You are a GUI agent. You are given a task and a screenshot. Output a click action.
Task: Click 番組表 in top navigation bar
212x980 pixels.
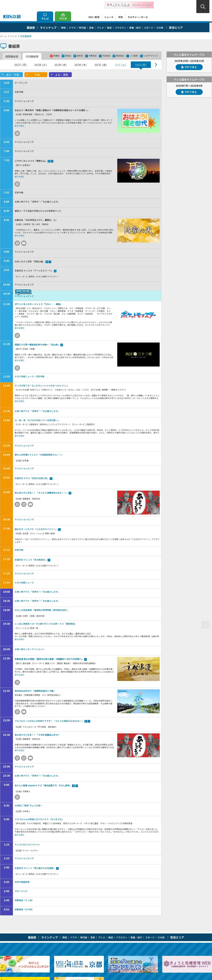point(31,28)
